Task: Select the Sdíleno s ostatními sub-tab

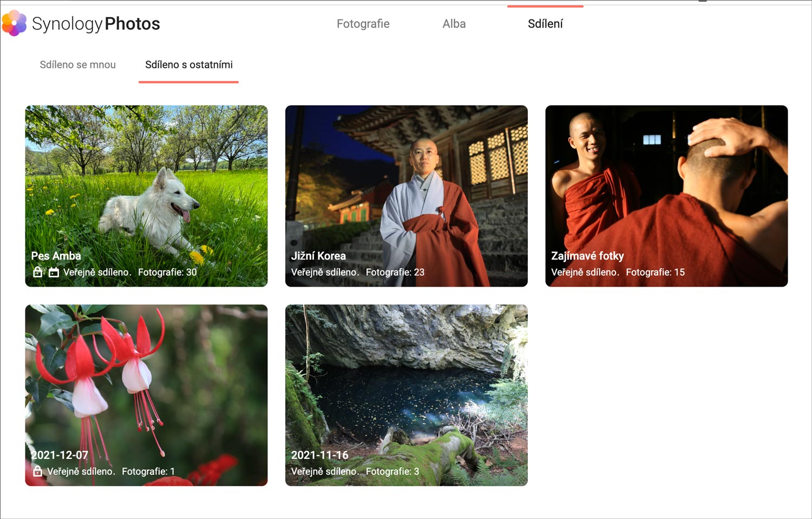Action: click(188, 64)
